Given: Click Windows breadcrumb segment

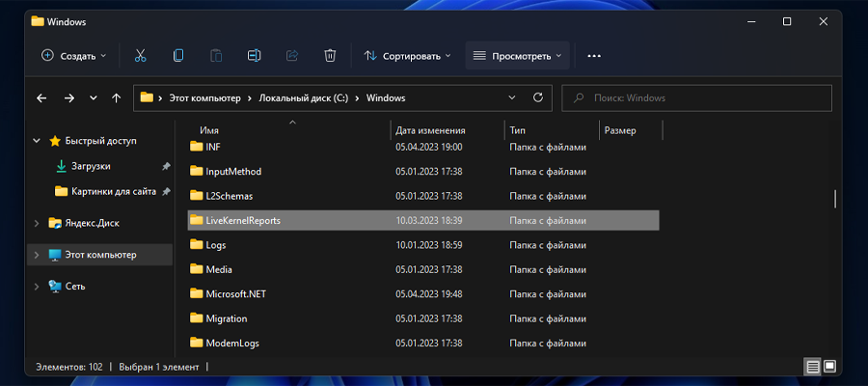Looking at the screenshot, I should point(386,98).
